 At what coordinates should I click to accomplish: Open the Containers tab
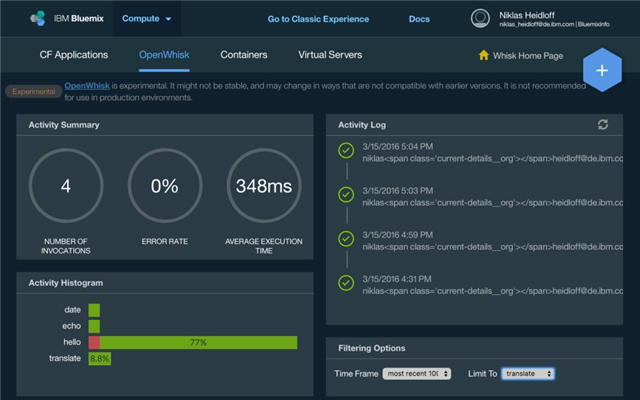click(x=244, y=55)
